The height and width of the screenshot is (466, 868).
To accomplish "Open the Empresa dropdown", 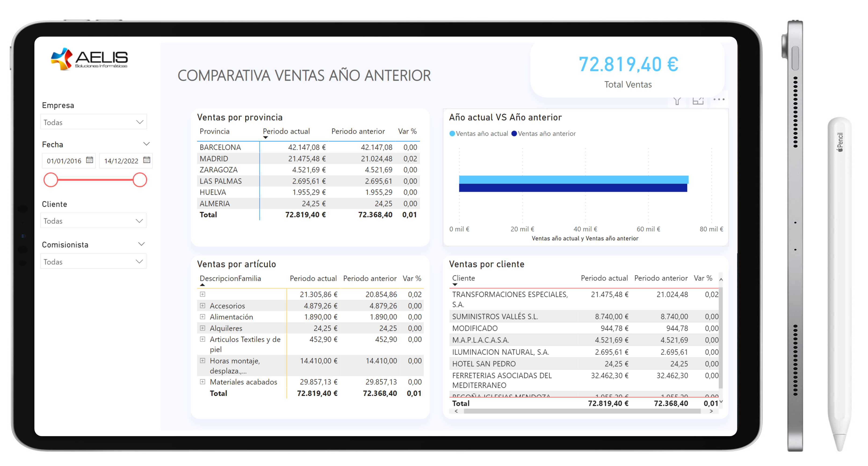I will click(94, 122).
